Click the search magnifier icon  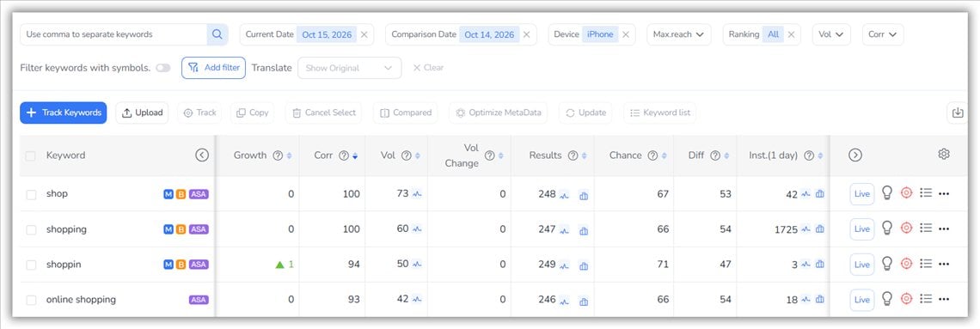(217, 34)
